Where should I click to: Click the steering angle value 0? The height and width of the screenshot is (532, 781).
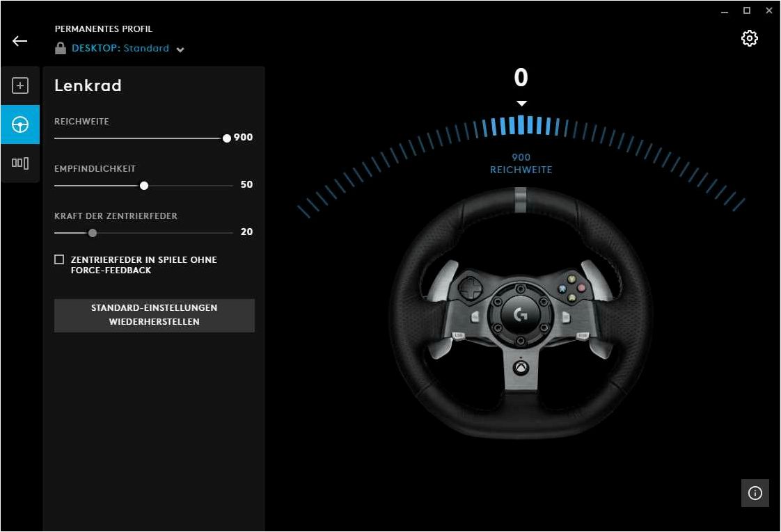pos(521,78)
